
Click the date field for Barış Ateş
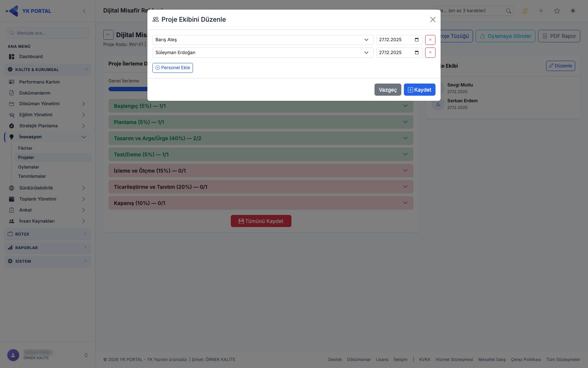tap(399, 40)
